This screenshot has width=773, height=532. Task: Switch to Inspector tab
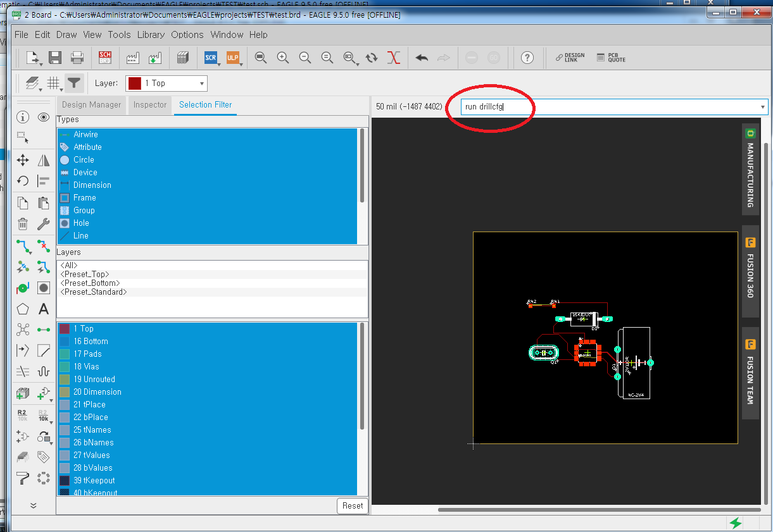point(150,105)
